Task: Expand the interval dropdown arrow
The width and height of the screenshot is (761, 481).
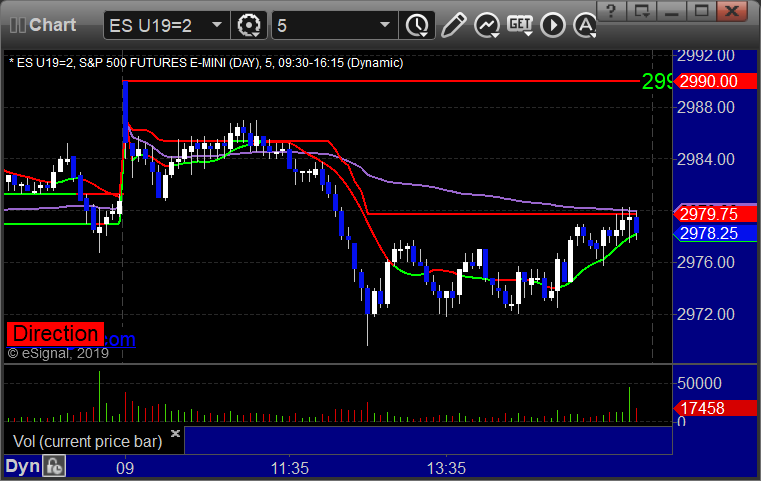Action: pos(385,25)
